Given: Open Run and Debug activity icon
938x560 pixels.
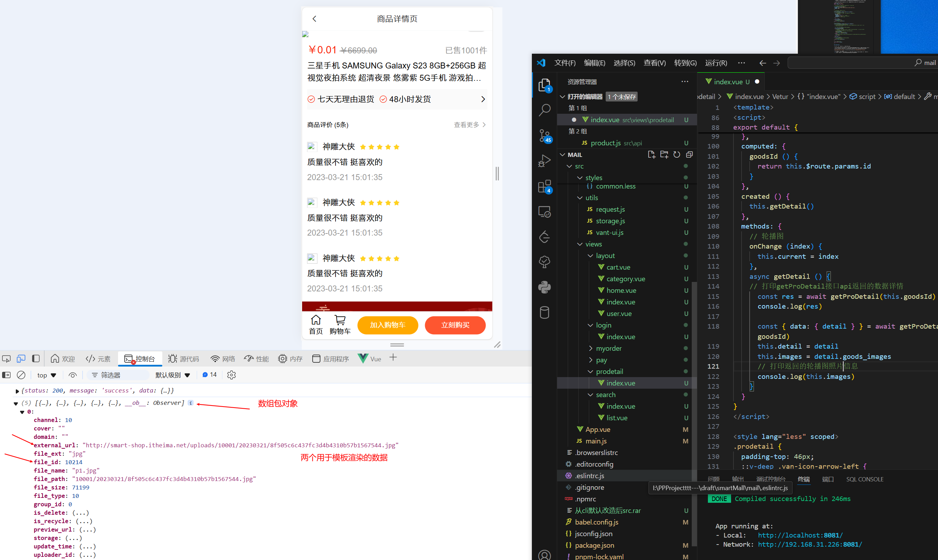Looking at the screenshot, I should pyautogui.click(x=544, y=161).
